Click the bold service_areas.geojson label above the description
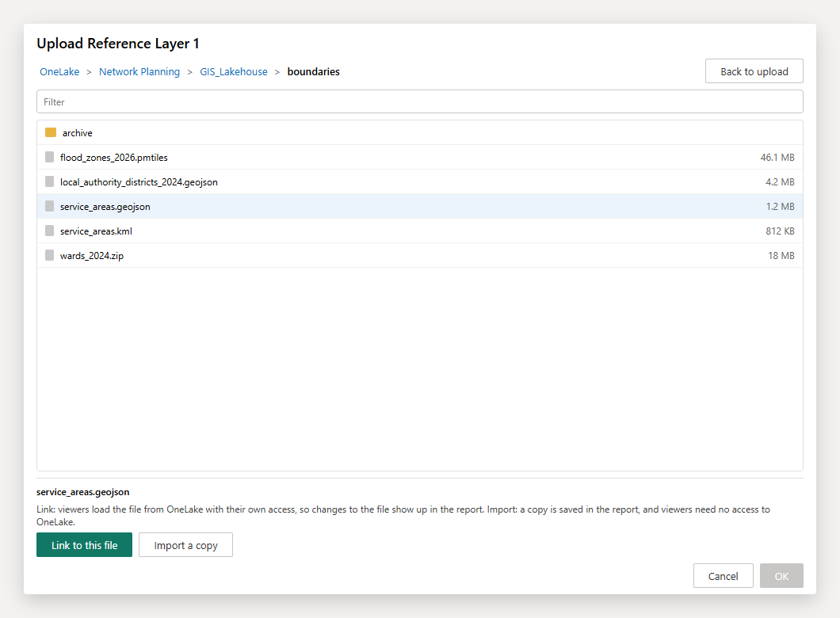 click(83, 492)
